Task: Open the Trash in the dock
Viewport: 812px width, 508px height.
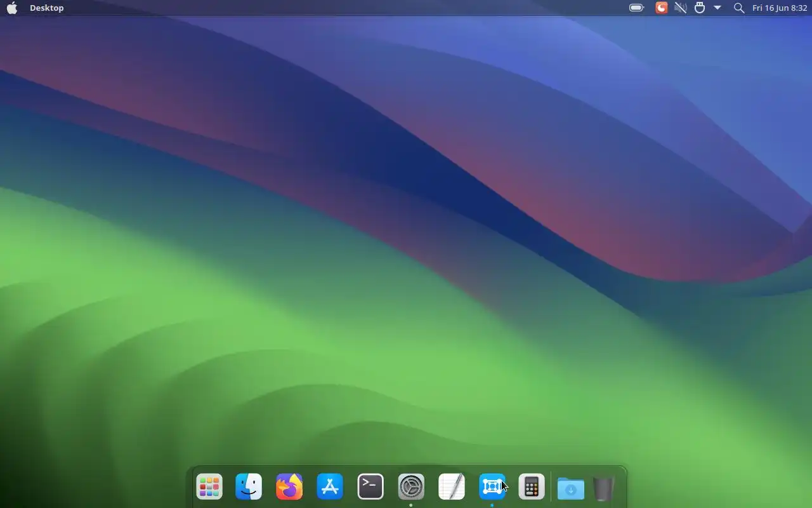Action: pos(603,488)
